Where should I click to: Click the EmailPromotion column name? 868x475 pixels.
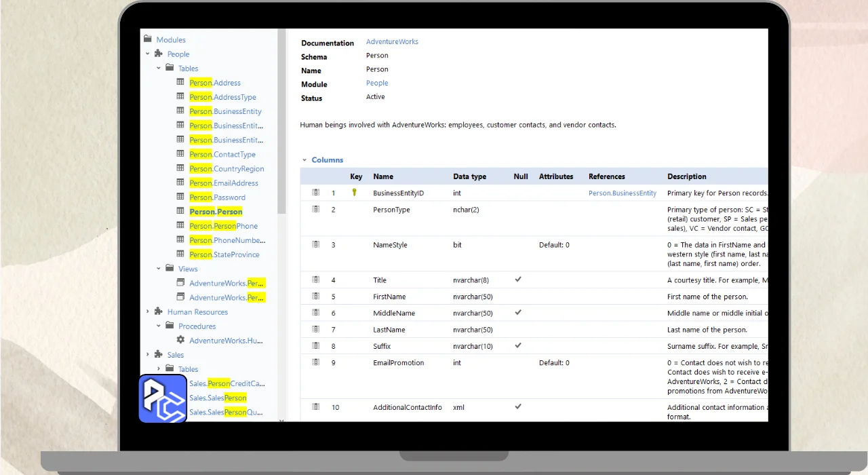click(x=397, y=362)
